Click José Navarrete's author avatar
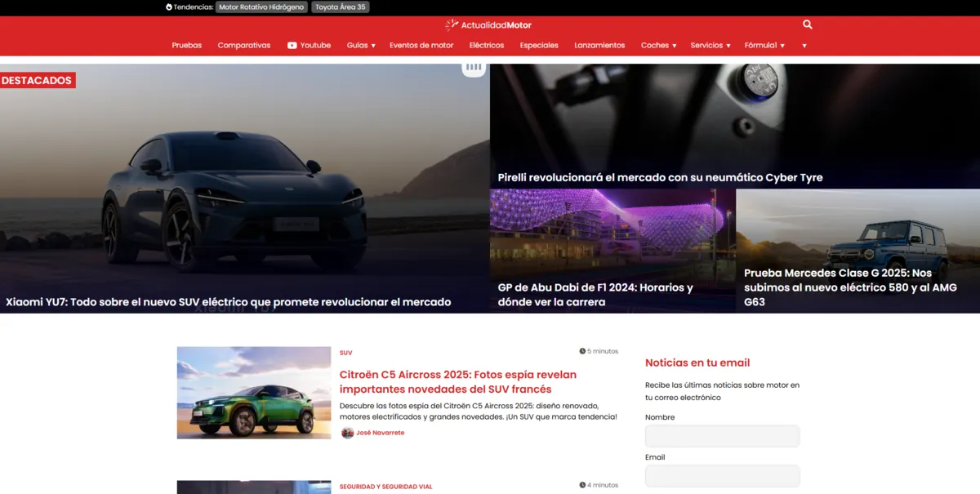 coord(347,433)
